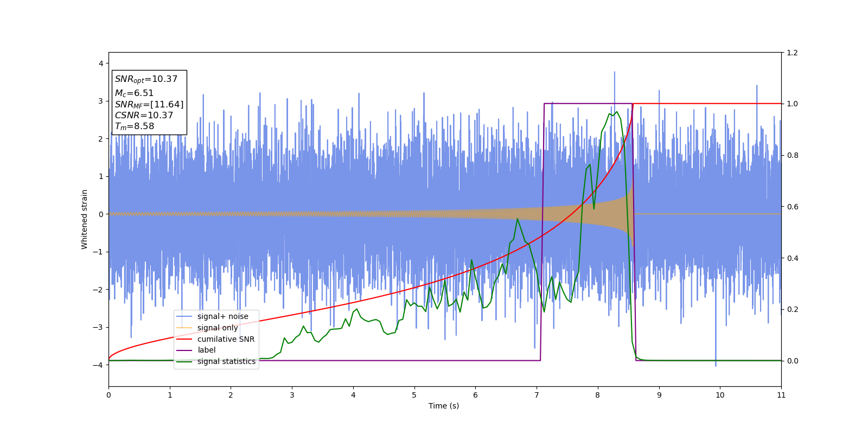Click the 'Time (s)' x-axis label
The image size is (868, 434).
point(444,406)
